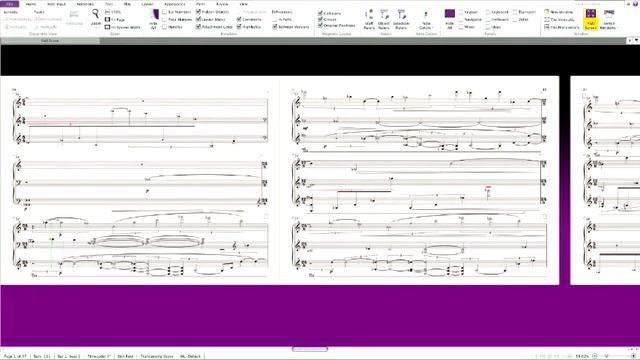
Task: Show the Transport panel
Action: [x=524, y=12]
